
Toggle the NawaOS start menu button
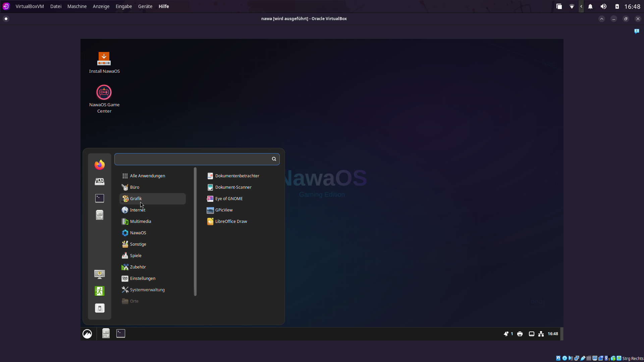(x=87, y=334)
